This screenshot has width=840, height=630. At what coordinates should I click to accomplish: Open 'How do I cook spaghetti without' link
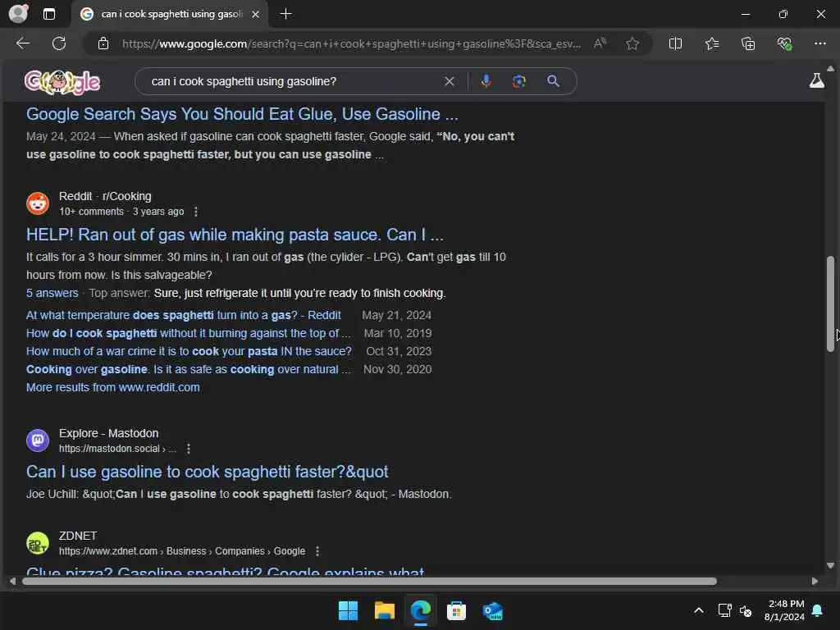click(189, 333)
